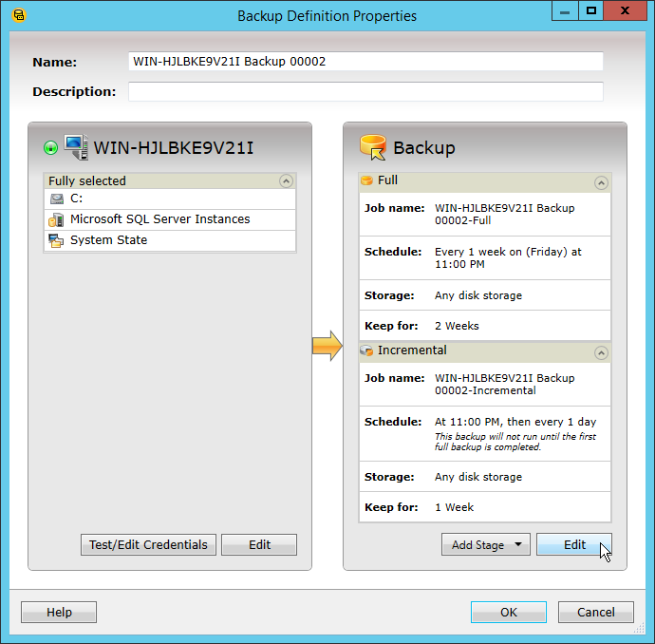Click the app icon in title bar
This screenshot has height=644, width=655.
(18, 15)
